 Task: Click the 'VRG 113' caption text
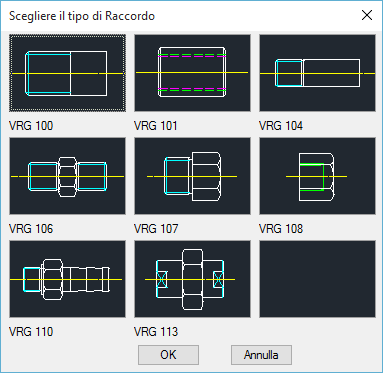coord(156,332)
